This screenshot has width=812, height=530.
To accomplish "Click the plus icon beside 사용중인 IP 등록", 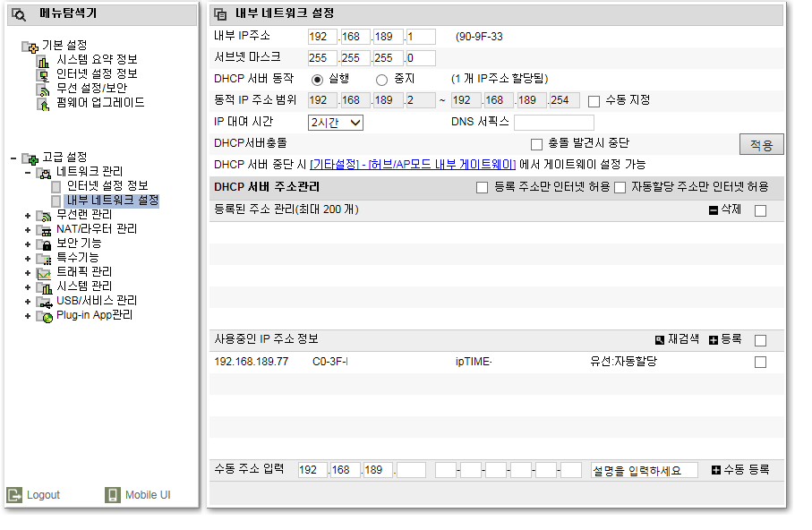I will pos(714,340).
